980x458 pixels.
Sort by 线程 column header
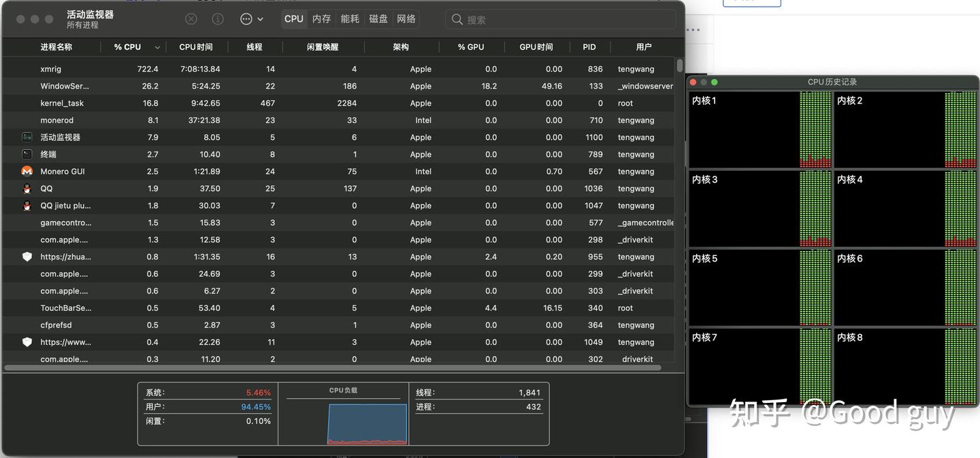[x=255, y=47]
